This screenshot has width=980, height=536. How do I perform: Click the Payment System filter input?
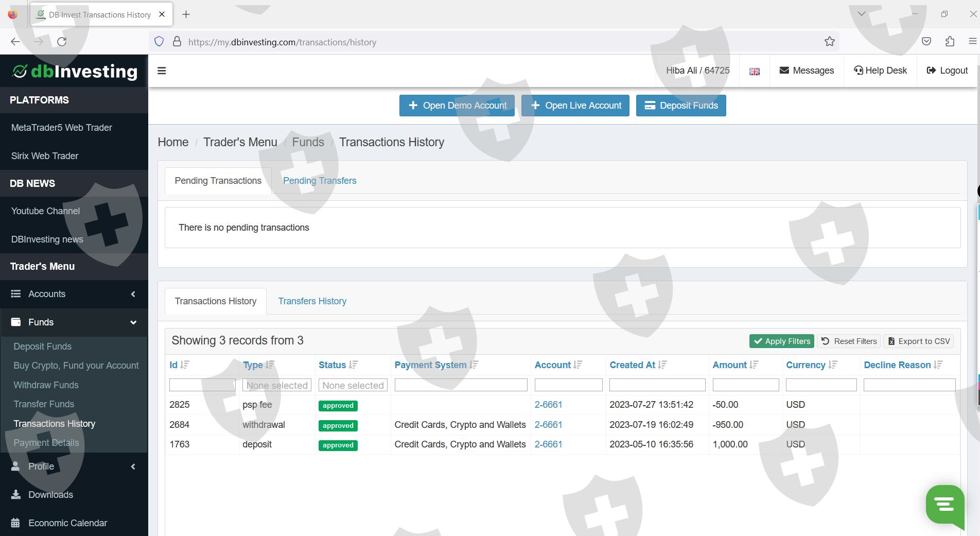tap(461, 385)
